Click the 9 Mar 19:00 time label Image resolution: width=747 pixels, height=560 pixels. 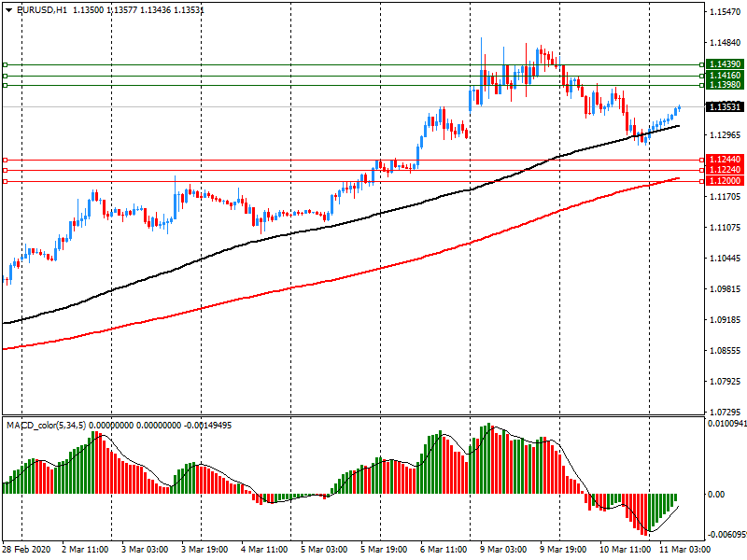click(563, 550)
